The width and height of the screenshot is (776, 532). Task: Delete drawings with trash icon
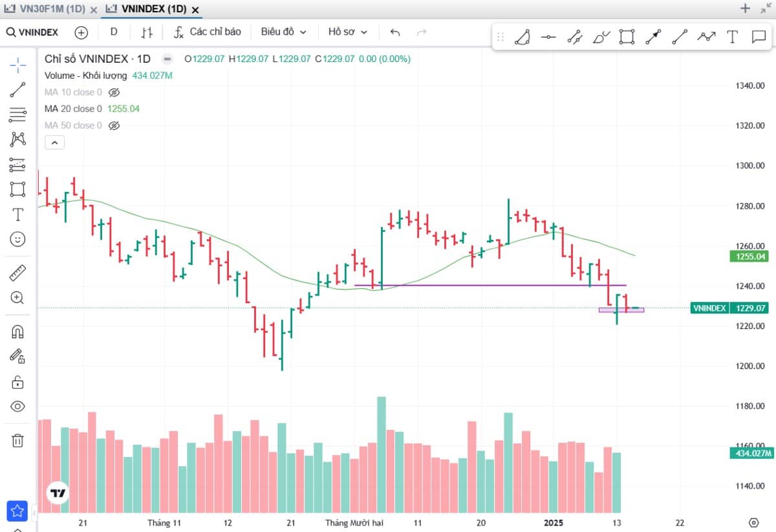17,441
